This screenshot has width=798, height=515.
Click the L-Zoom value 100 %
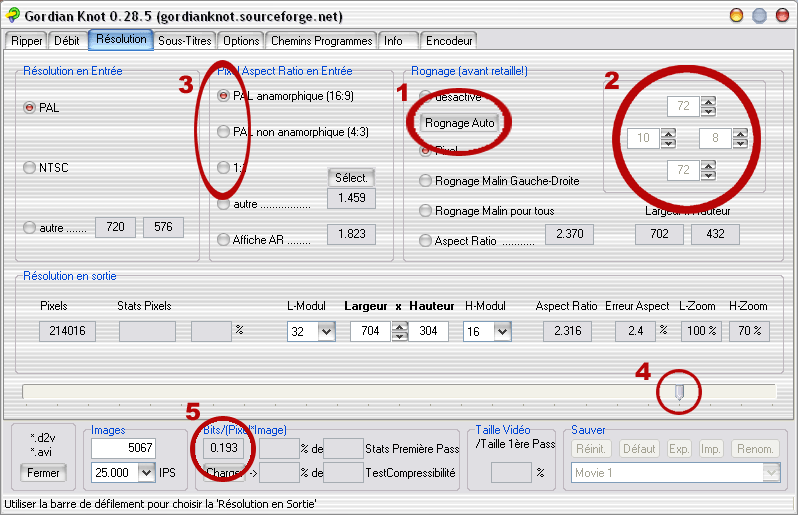pos(701,331)
